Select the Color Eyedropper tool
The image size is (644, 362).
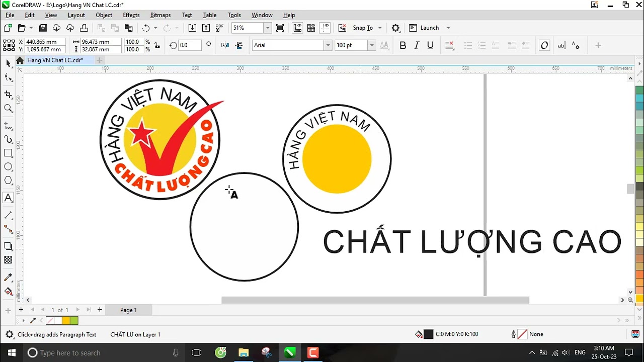pyautogui.click(x=8, y=277)
